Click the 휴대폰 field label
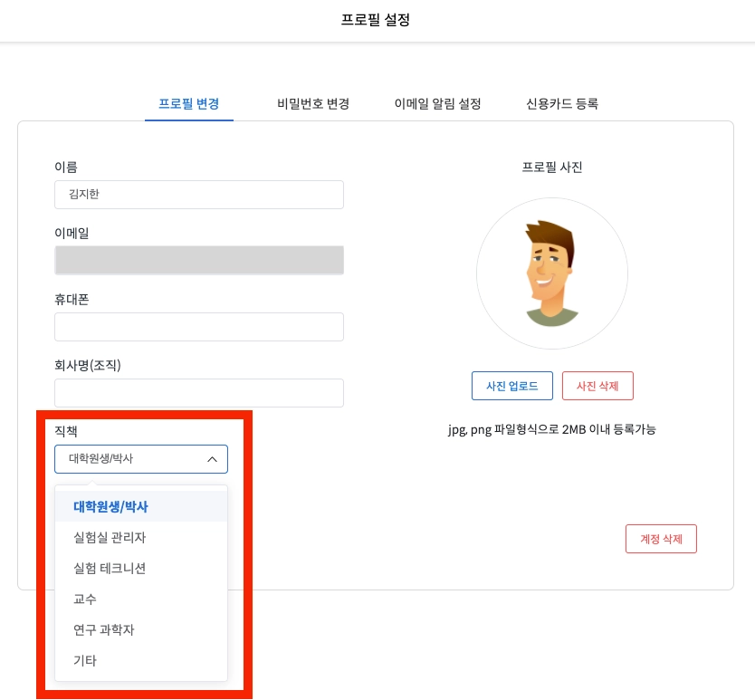 pos(72,299)
